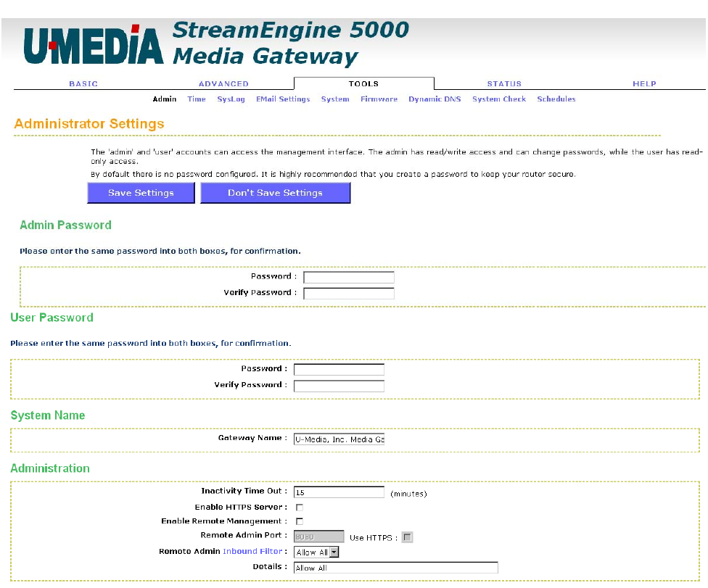Focus the User Verify Password field
Screen dimensions: 708x588
339,386
